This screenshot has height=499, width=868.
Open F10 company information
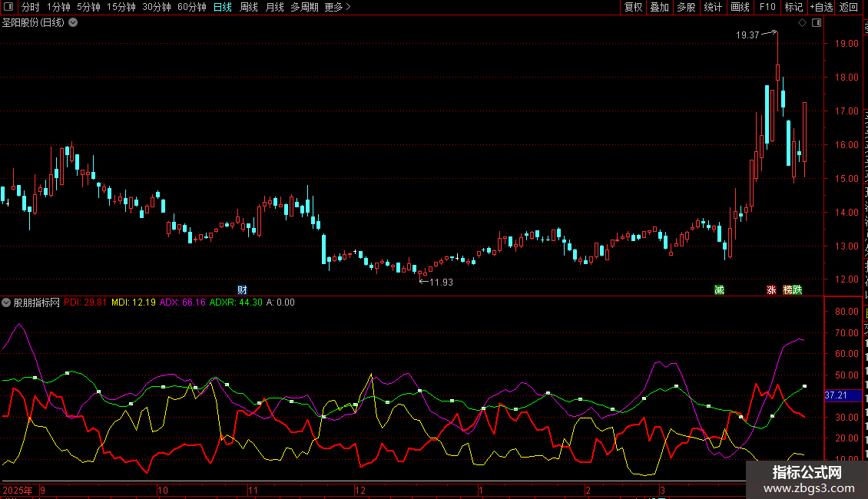point(767,7)
